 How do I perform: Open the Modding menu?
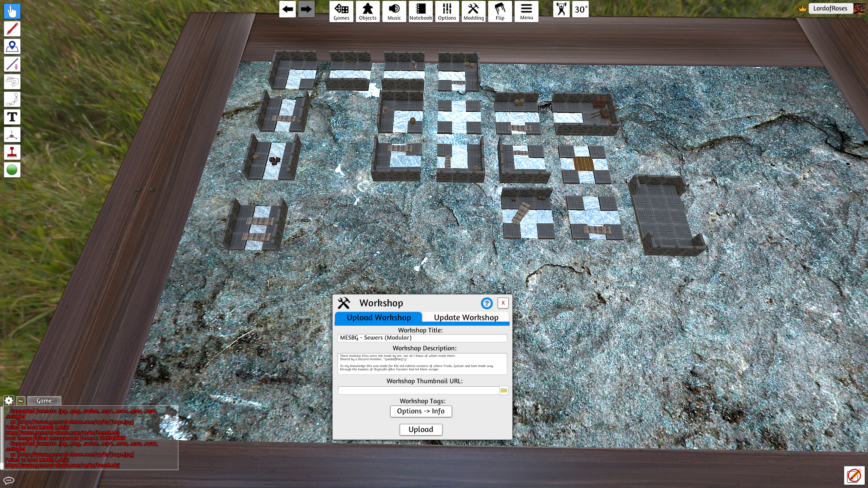click(474, 12)
